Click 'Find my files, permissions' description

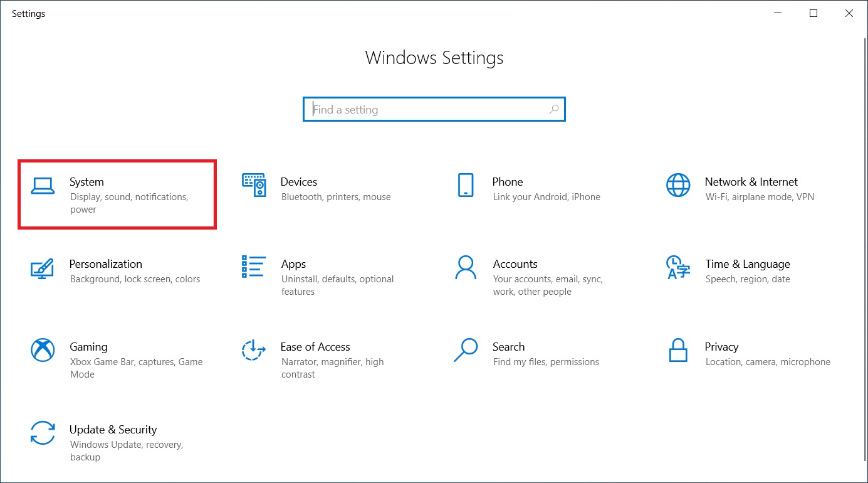pyautogui.click(x=546, y=362)
